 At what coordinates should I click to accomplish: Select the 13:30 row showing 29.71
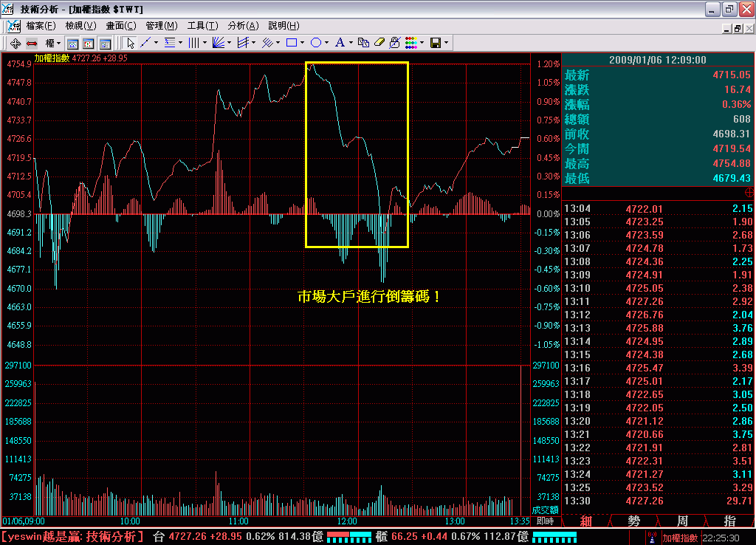[x=658, y=501]
